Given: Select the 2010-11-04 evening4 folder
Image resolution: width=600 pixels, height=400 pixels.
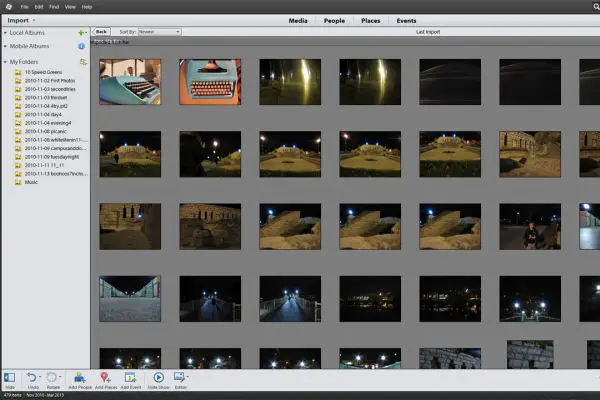Looking at the screenshot, I should 48,123.
